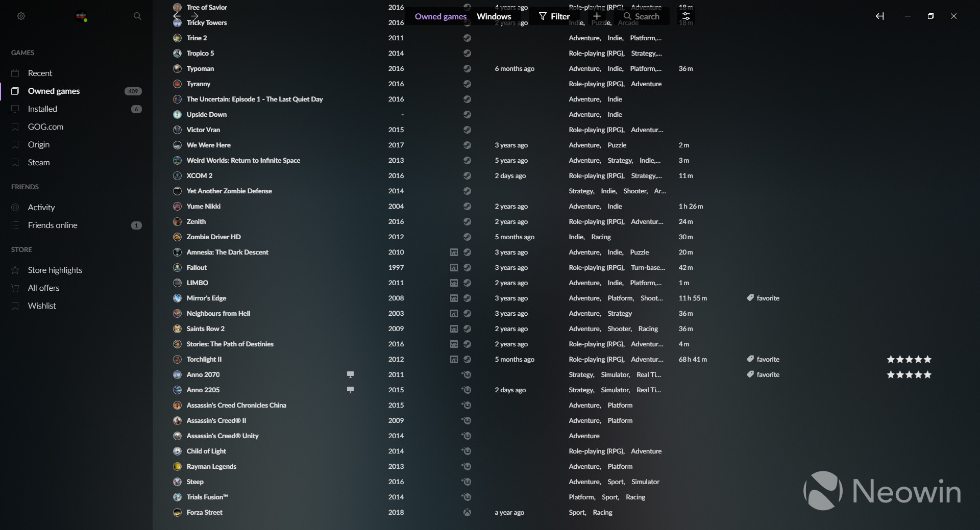The height and width of the screenshot is (530, 980).
Task: Open the view settings sliders icon
Action: point(686,16)
